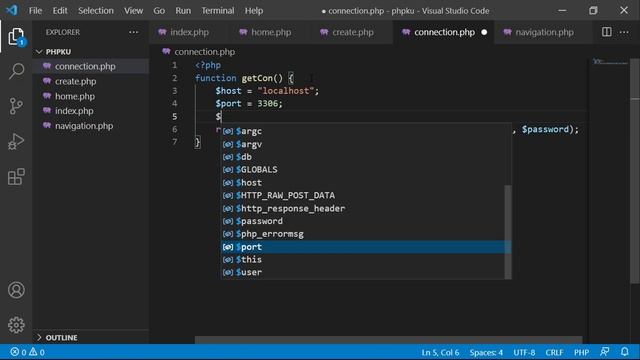Click Spaces: 4 indentation setting
640x360 pixels.
[486, 352]
